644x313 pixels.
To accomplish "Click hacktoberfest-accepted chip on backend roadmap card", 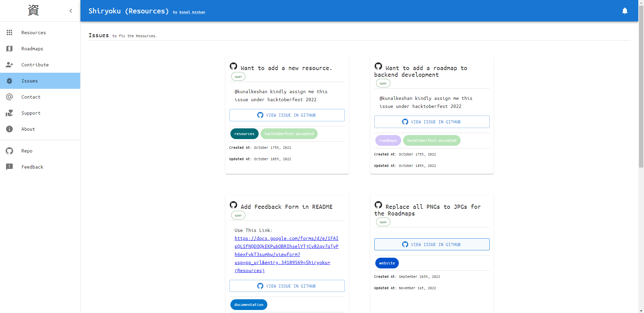I will (x=432, y=140).
